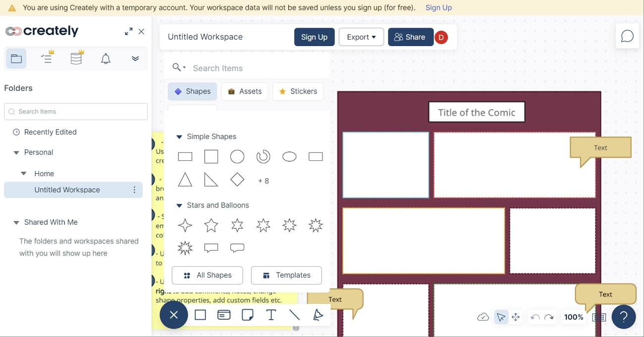This screenshot has height=337, width=644.
Task: Open the comments panel speech bubble
Action: tap(627, 37)
